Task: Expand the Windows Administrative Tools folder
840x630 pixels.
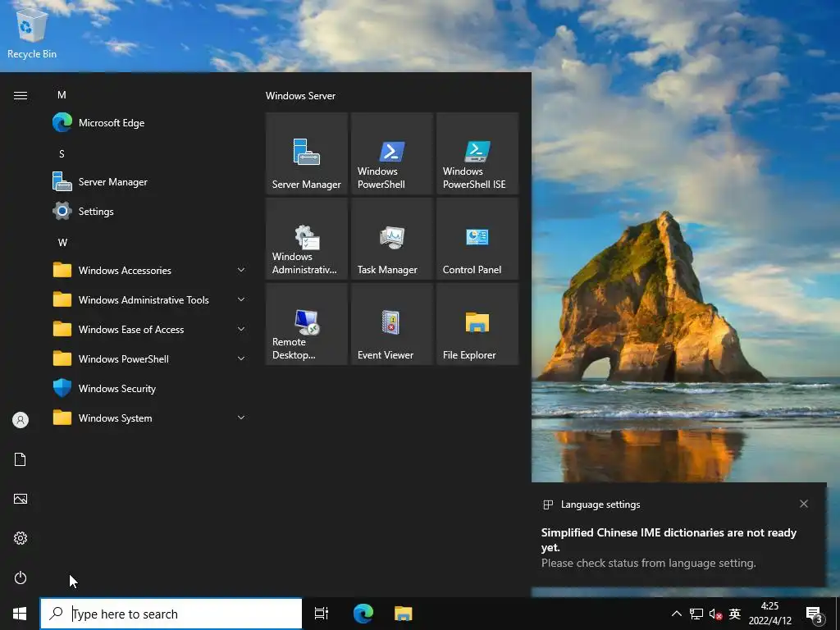Action: [x=150, y=299]
